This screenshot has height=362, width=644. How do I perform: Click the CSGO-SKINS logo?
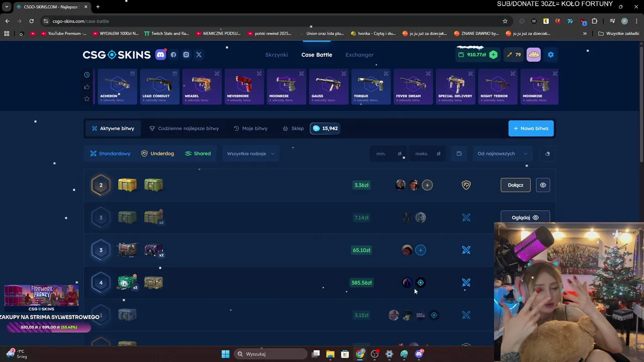click(117, 55)
